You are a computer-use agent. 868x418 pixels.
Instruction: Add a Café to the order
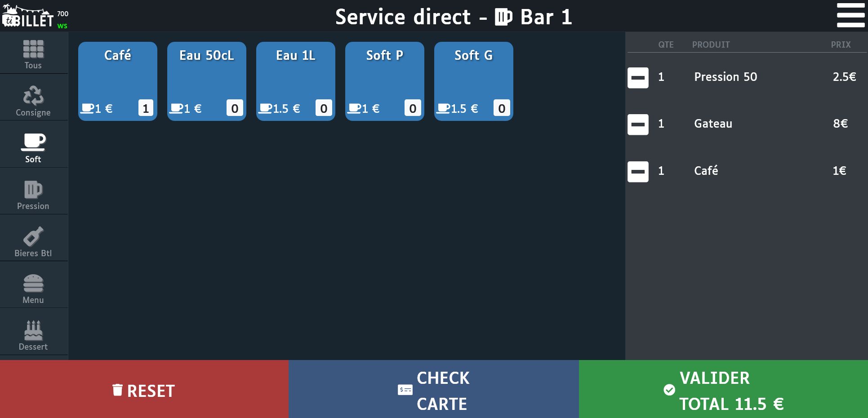117,81
